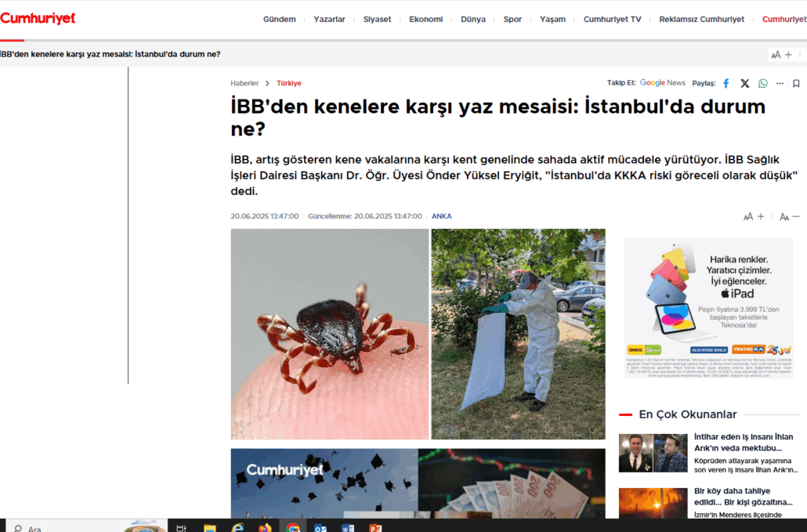The width and height of the screenshot is (807, 532).
Task: Open the İlhan Arık veda mektubu story
Action: (x=744, y=443)
